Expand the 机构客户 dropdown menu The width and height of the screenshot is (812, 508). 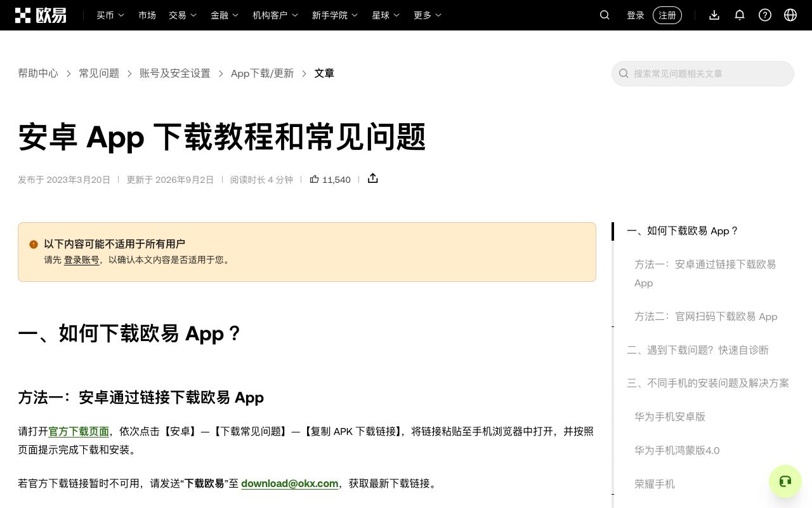tap(275, 15)
